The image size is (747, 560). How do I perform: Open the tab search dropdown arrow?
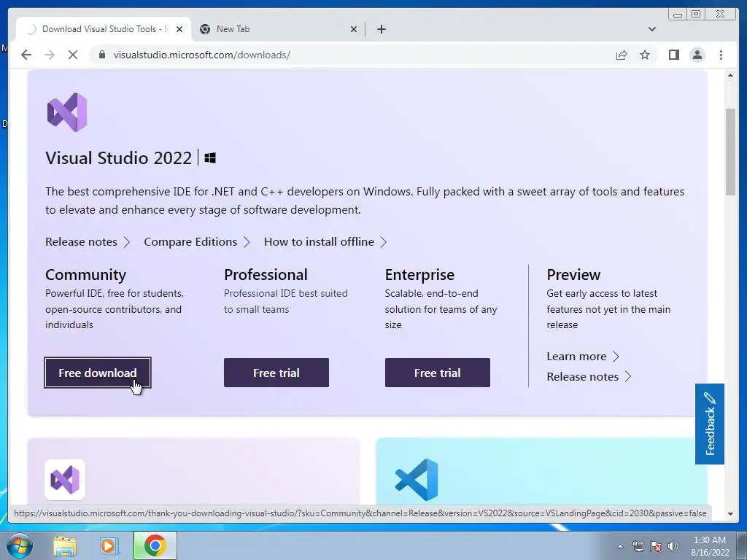(652, 29)
